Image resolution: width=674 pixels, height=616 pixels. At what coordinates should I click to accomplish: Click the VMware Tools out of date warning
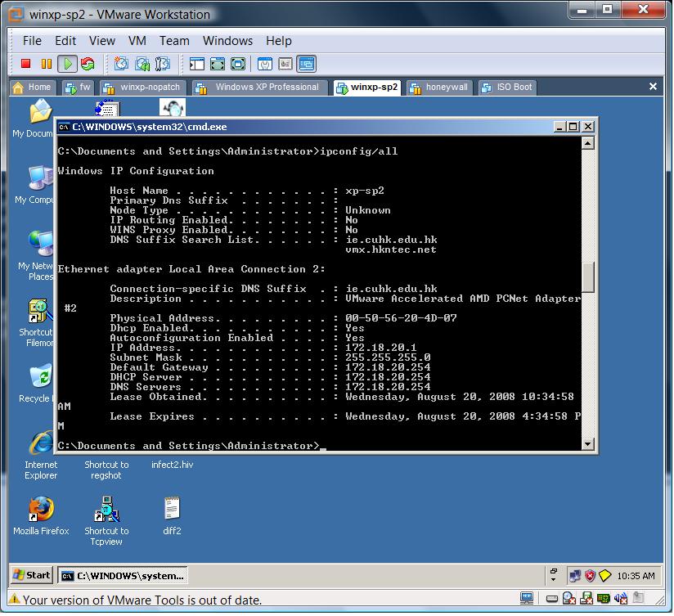click(137, 600)
